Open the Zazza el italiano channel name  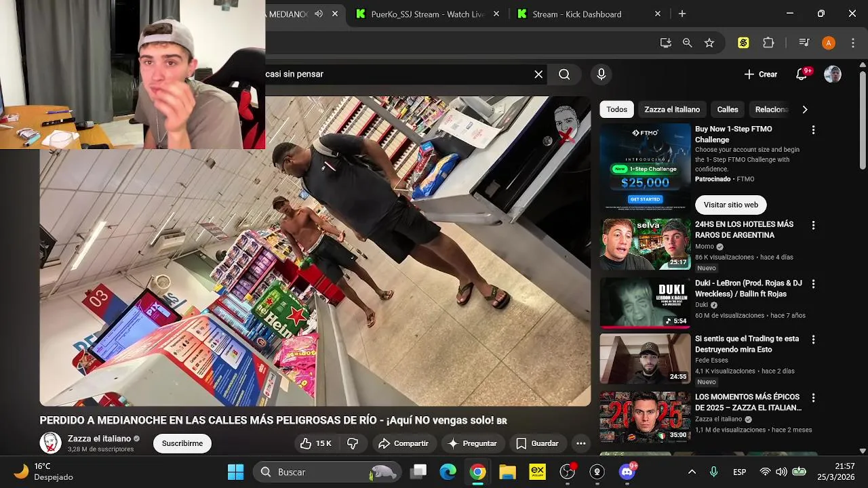click(x=99, y=439)
